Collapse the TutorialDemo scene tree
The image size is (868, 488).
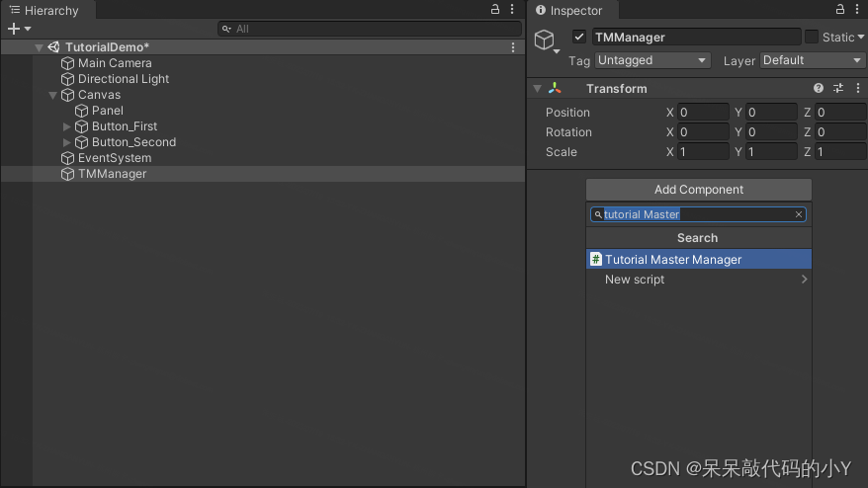pyautogui.click(x=39, y=47)
